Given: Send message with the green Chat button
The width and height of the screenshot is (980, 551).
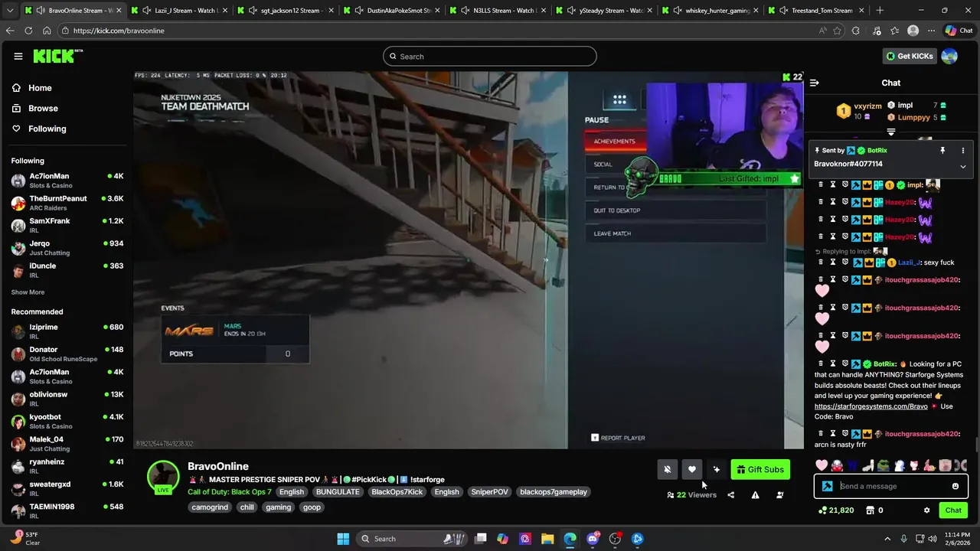Looking at the screenshot, I should point(953,510).
